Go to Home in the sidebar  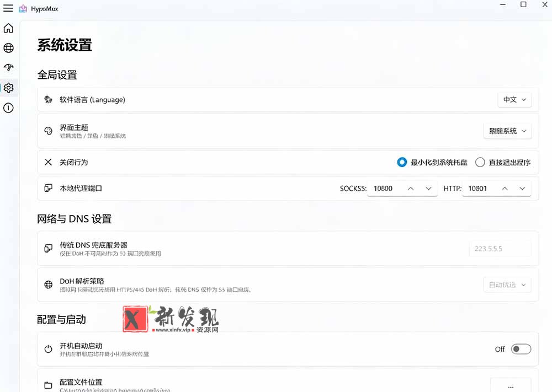pyautogui.click(x=8, y=28)
